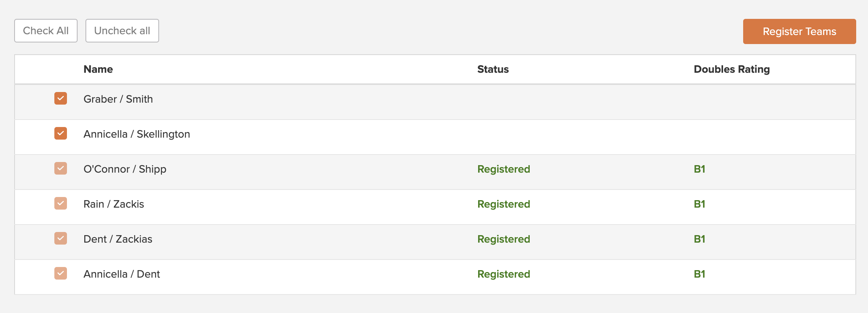
Task: Uncheck the Graber / Smith checkbox
Action: (61, 98)
